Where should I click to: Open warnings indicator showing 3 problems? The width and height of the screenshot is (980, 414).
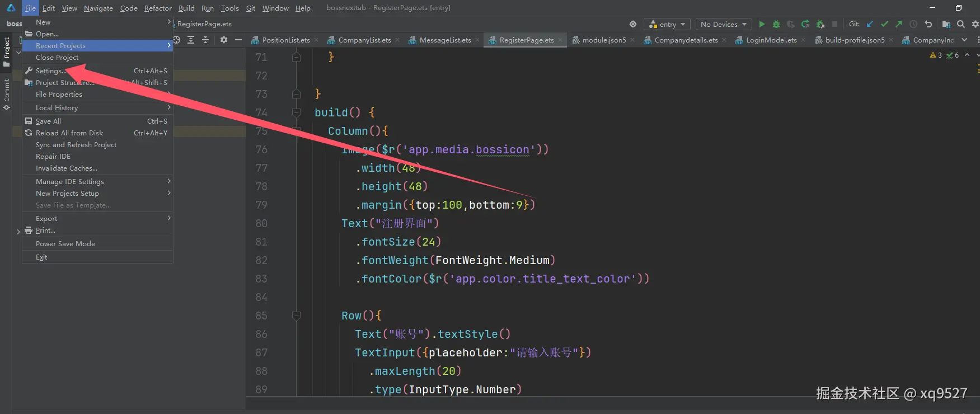point(936,55)
